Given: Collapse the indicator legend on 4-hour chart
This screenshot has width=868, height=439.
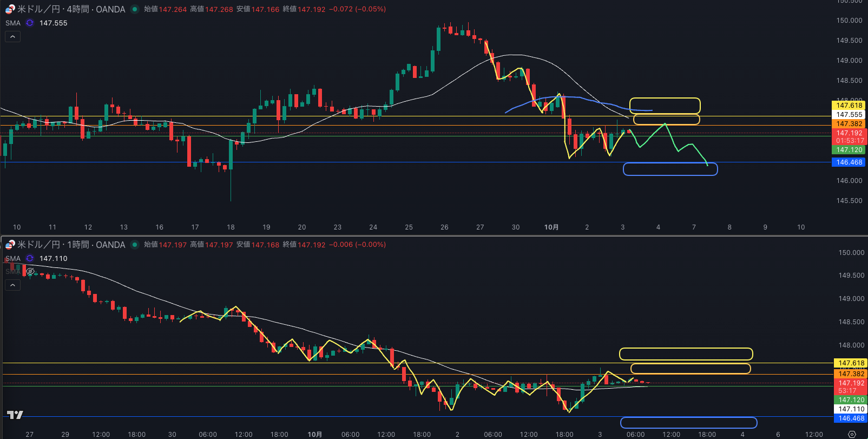Looking at the screenshot, I should pos(12,36).
